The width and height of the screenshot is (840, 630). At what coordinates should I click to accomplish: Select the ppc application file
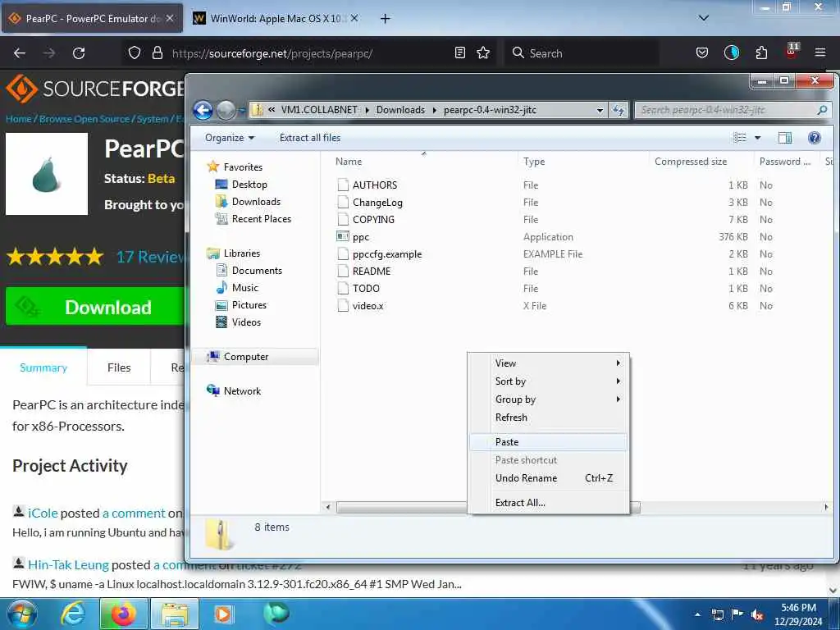pos(361,237)
